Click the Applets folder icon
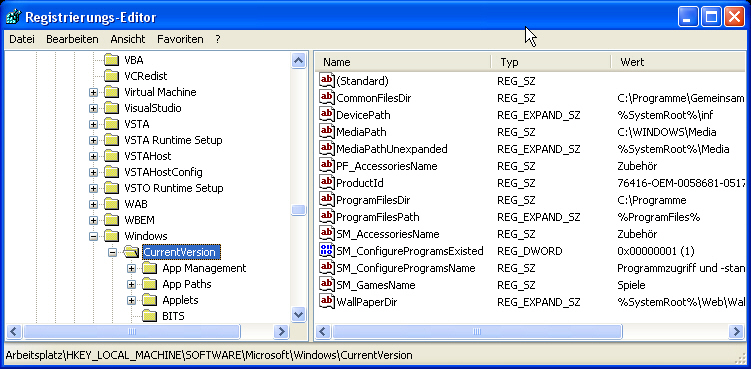This screenshot has height=369, width=751. click(150, 300)
